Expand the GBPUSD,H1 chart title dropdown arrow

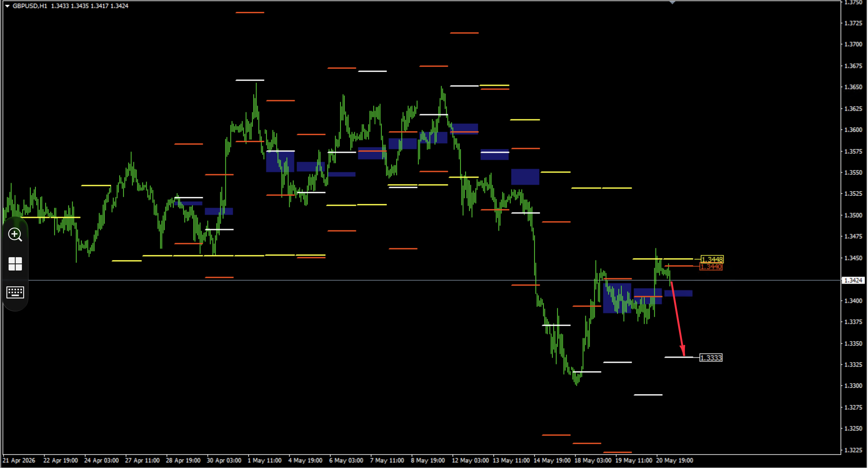click(x=7, y=6)
